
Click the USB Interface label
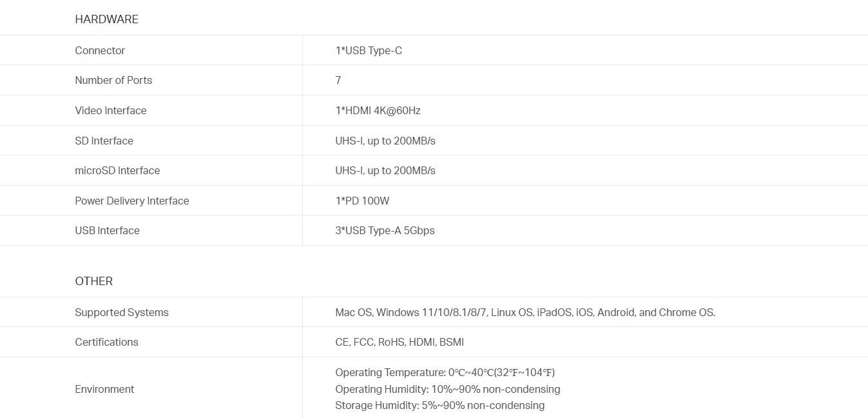107,230
